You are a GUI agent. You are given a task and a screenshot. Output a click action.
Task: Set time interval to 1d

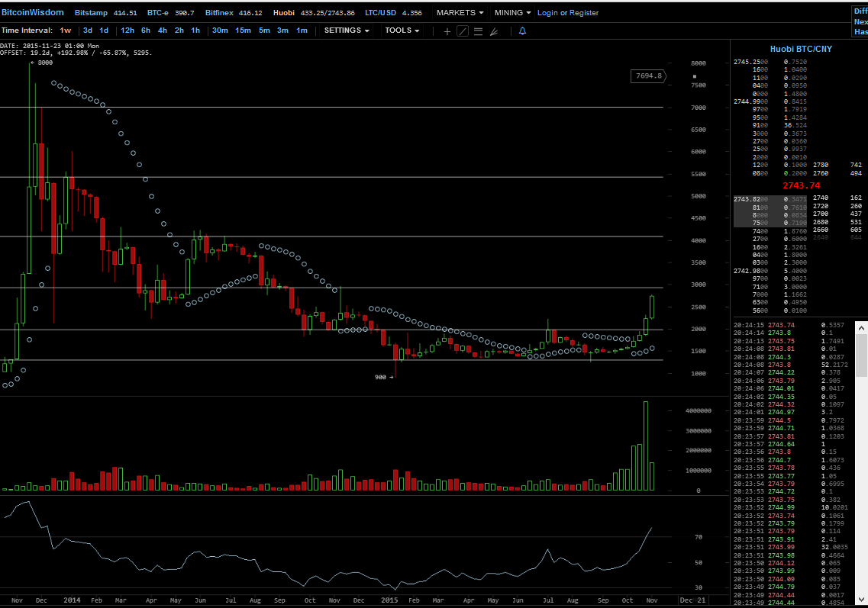tap(104, 31)
